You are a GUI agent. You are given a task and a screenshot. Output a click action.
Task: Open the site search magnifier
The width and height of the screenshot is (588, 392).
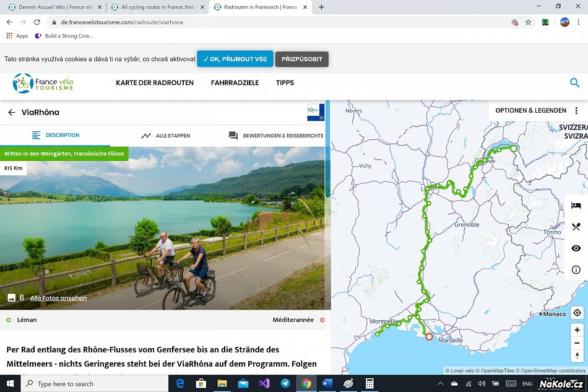pos(574,82)
